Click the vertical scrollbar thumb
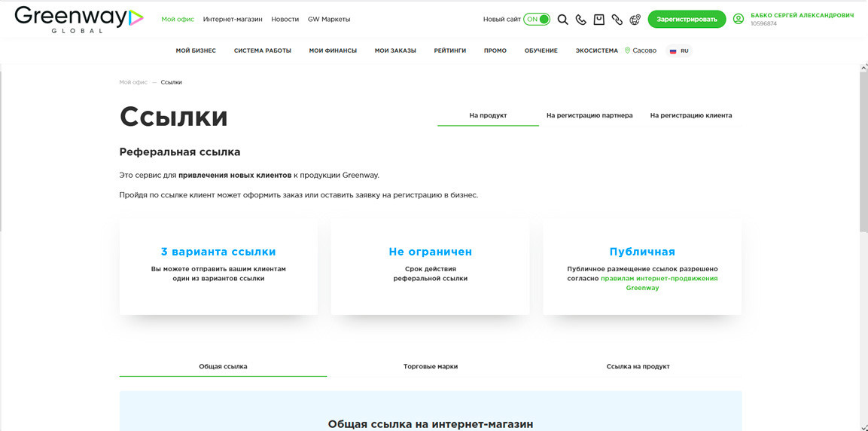Image resolution: width=868 pixels, height=431 pixels. tap(863, 152)
